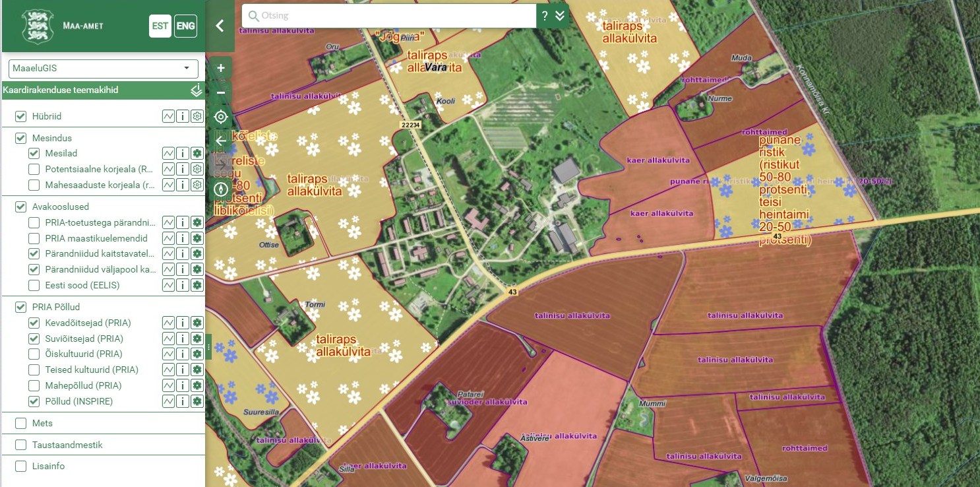980x487 pixels.
Task: Click the Ottise place label
Action: point(269,245)
